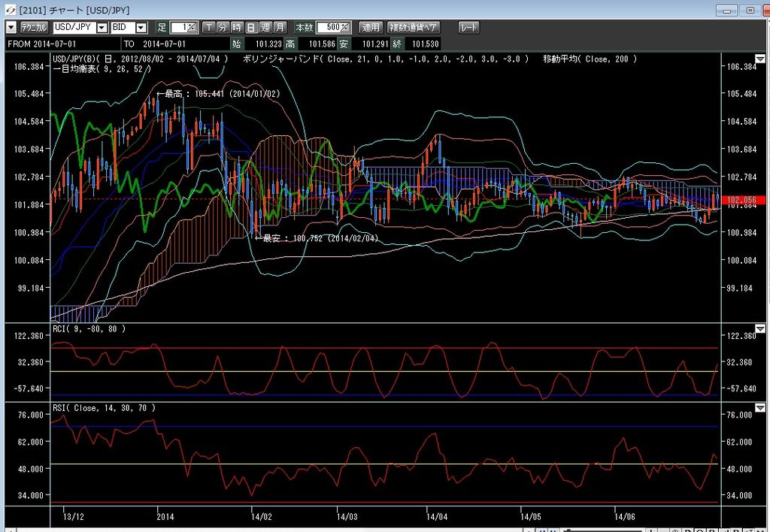Screen dimensions: 770x532
Task: Select the T tick timeframe button
Action: point(209,28)
